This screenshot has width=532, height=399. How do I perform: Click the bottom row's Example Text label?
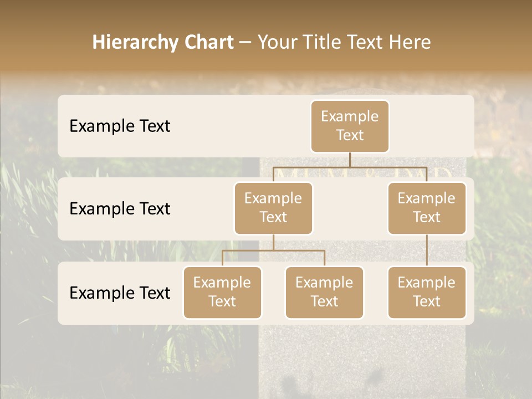[120, 293]
